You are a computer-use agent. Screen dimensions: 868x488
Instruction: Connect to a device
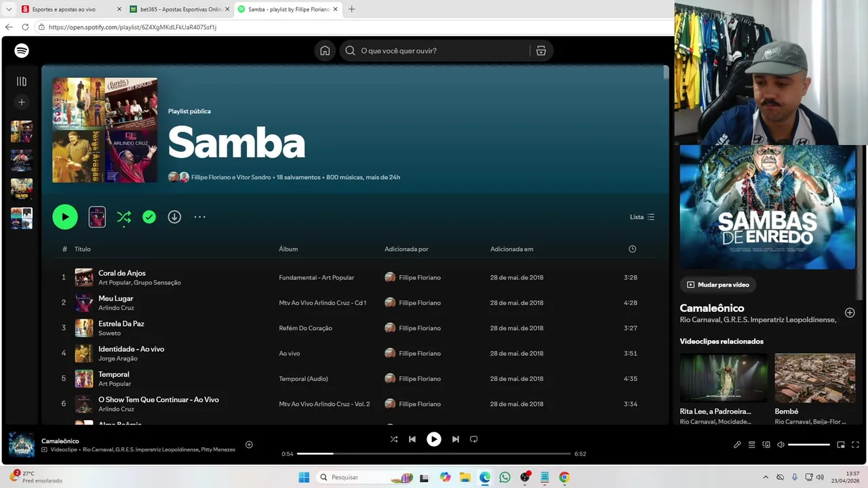click(766, 445)
